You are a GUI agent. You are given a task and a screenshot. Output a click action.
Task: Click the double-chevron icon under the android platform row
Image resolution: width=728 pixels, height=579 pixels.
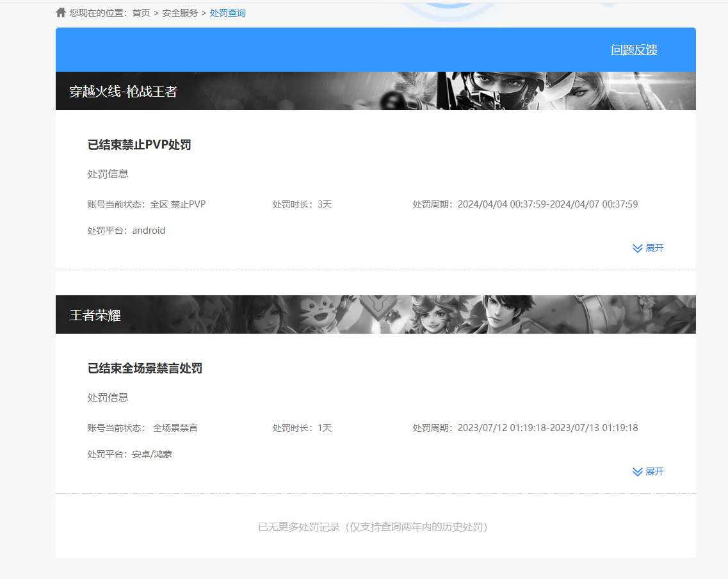pos(637,248)
